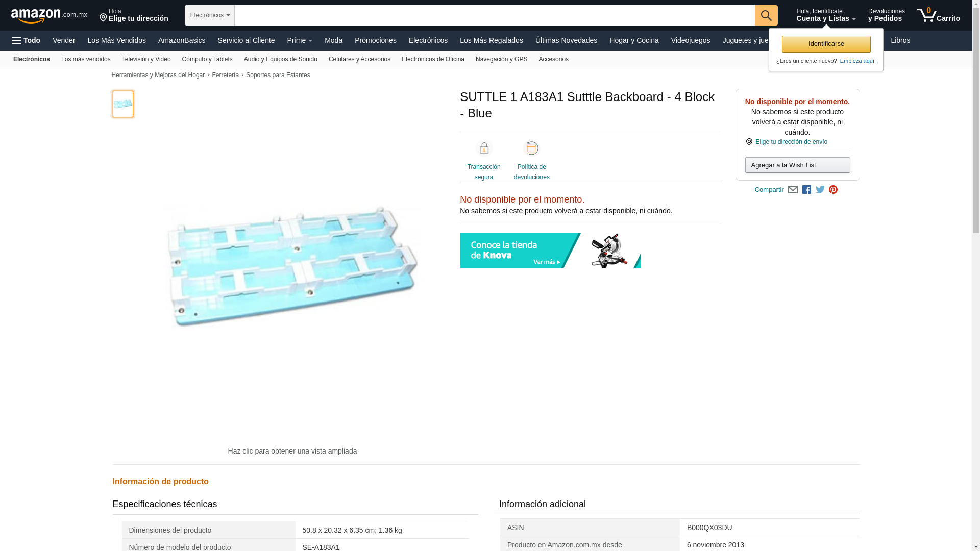
Task: Follow the Soportes para Estantes breadcrumb
Action: (x=278, y=75)
